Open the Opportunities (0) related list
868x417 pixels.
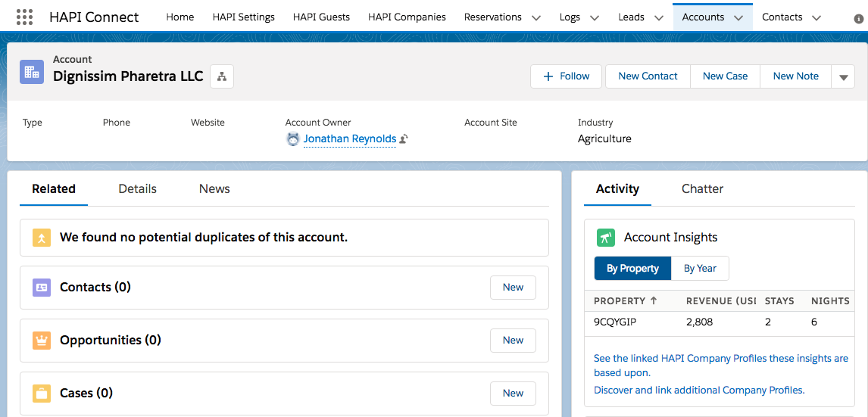click(110, 340)
